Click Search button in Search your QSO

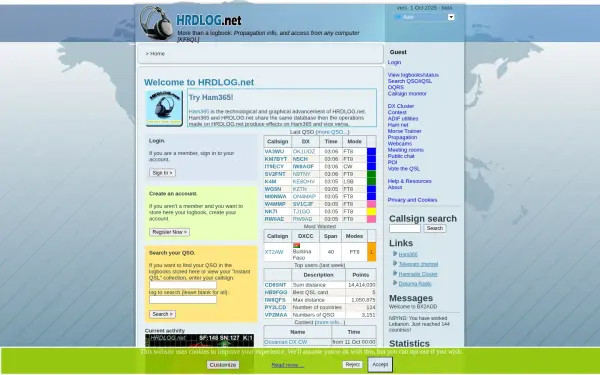click(x=162, y=314)
